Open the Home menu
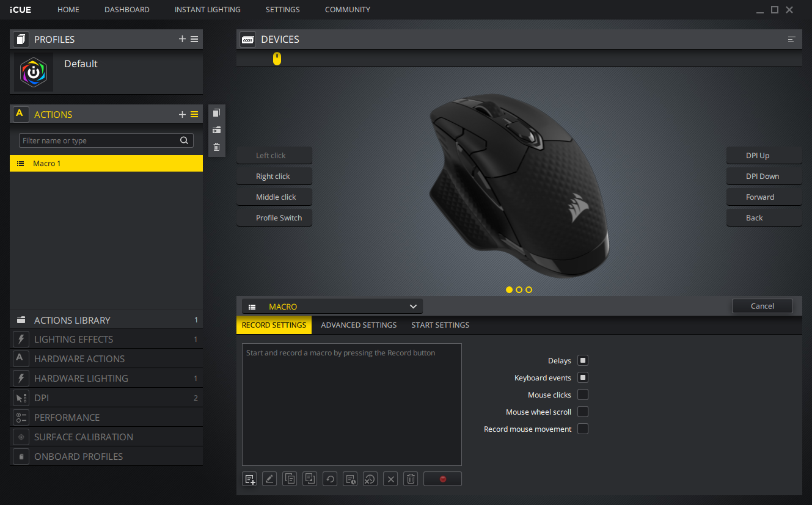 [68, 10]
